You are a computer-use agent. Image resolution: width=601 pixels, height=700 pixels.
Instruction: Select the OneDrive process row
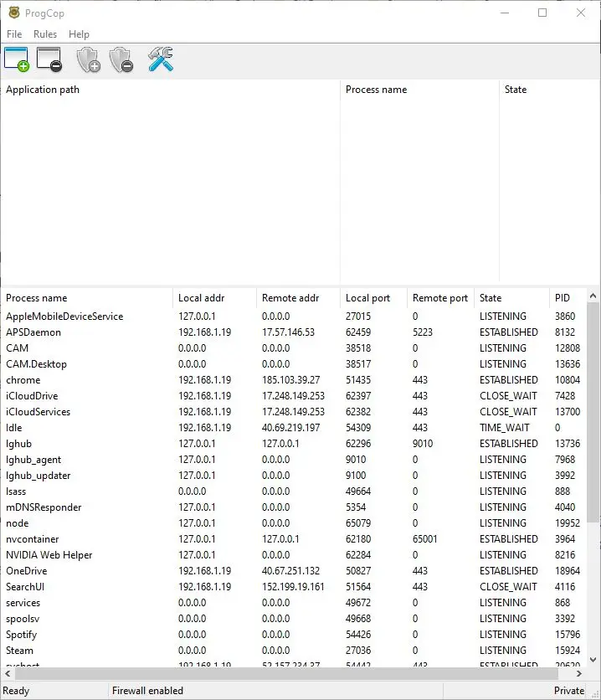293,571
